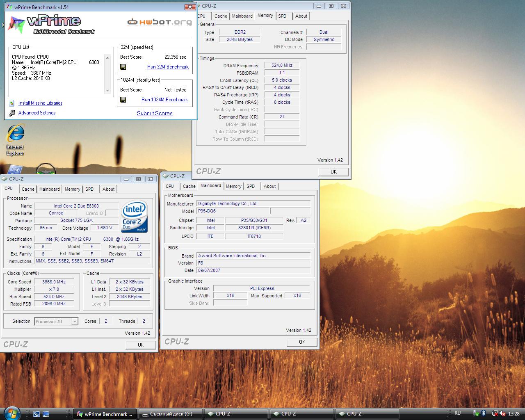Click the Multiplier value x 7.0

[x=54, y=289]
